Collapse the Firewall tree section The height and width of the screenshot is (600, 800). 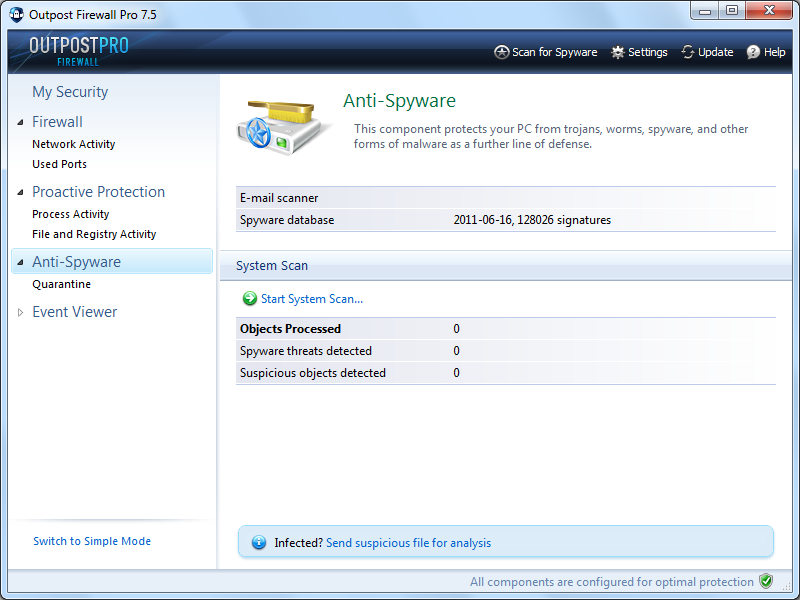21,122
